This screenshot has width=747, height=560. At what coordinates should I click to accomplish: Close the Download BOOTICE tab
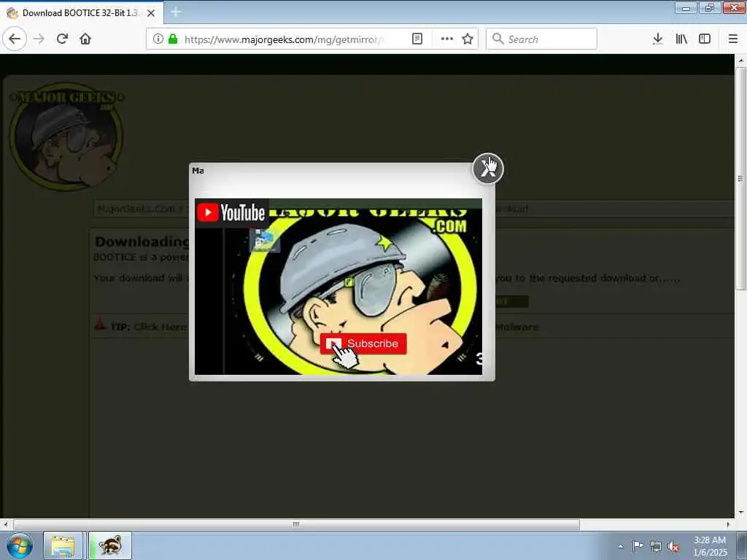151,13
